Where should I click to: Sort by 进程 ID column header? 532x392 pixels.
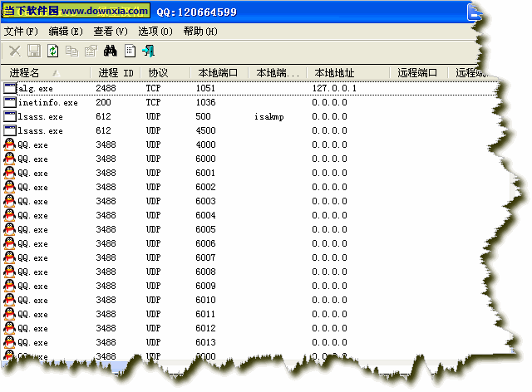(x=116, y=73)
